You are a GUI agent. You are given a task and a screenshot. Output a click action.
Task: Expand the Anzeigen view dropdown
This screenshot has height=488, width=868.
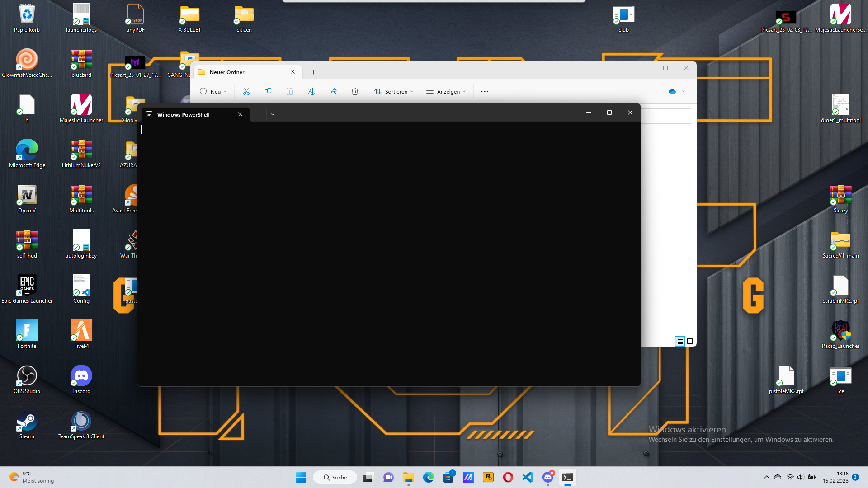point(446,91)
